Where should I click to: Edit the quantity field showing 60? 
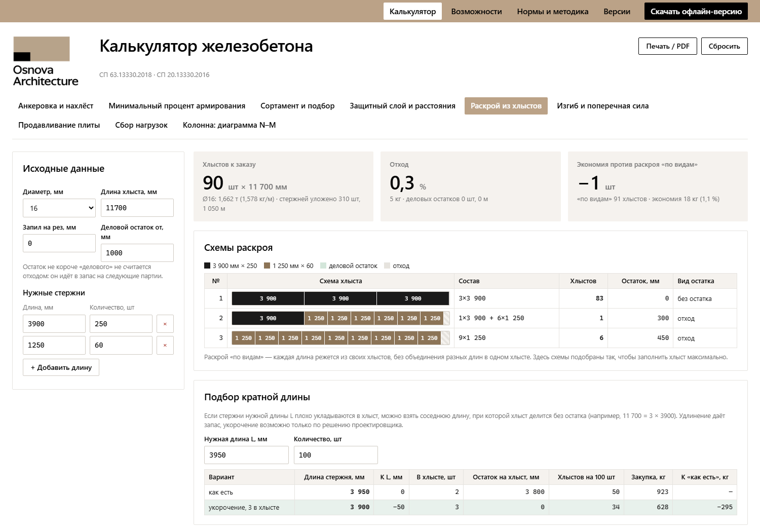click(121, 345)
